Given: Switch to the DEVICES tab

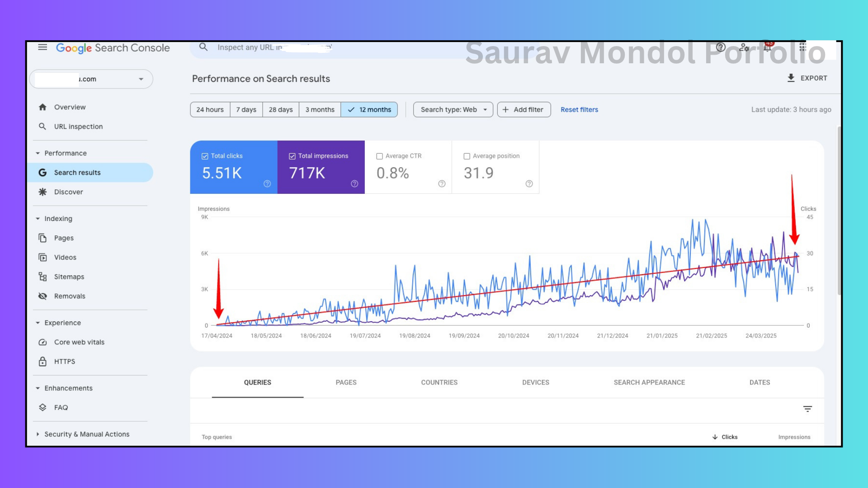Looking at the screenshot, I should point(535,382).
